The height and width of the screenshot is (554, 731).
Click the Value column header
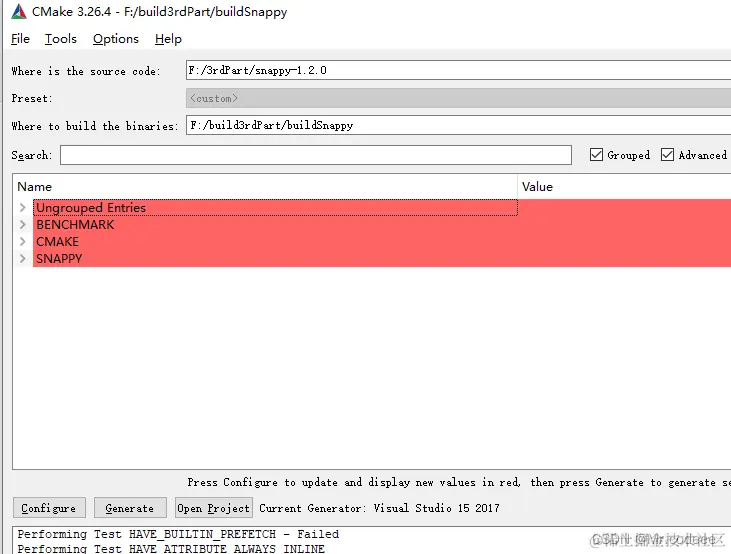tap(624, 187)
